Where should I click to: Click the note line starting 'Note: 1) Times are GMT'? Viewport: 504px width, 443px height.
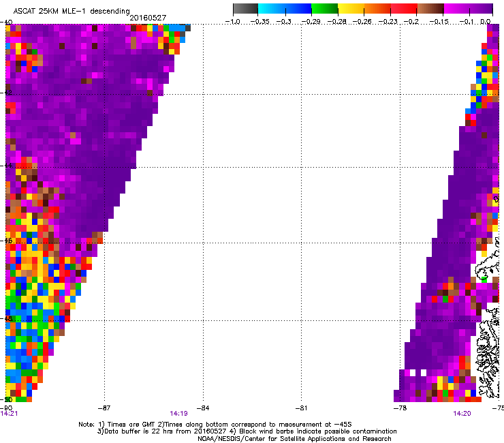[215, 425]
